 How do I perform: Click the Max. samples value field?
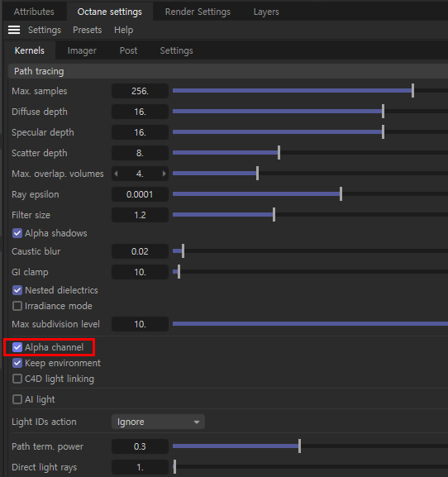[140, 91]
